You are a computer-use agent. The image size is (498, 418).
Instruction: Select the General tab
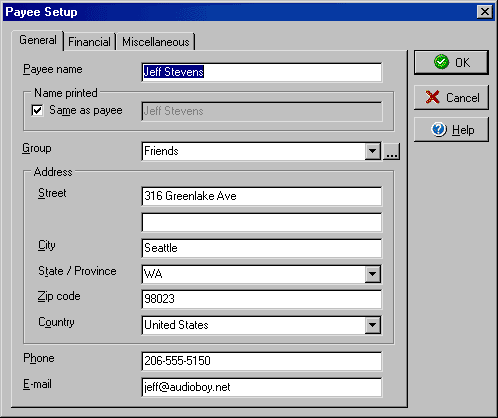pyautogui.click(x=38, y=40)
